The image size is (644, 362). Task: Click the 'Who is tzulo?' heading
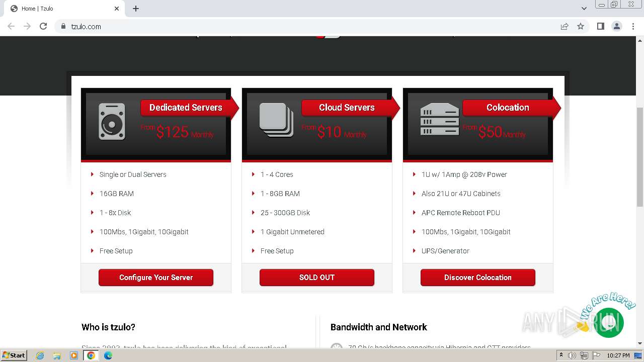[x=108, y=327]
